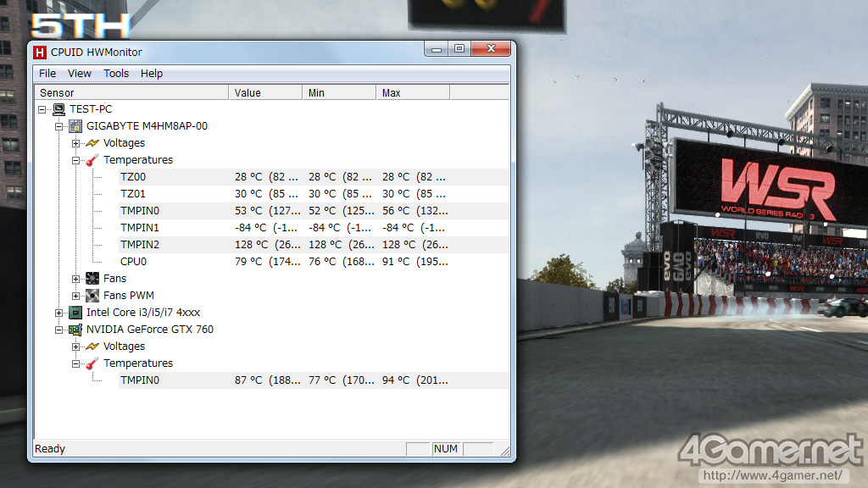Expand the Intel Core i3/i5/i7 4xxx node
This screenshot has width=868, height=488.
click(58, 313)
